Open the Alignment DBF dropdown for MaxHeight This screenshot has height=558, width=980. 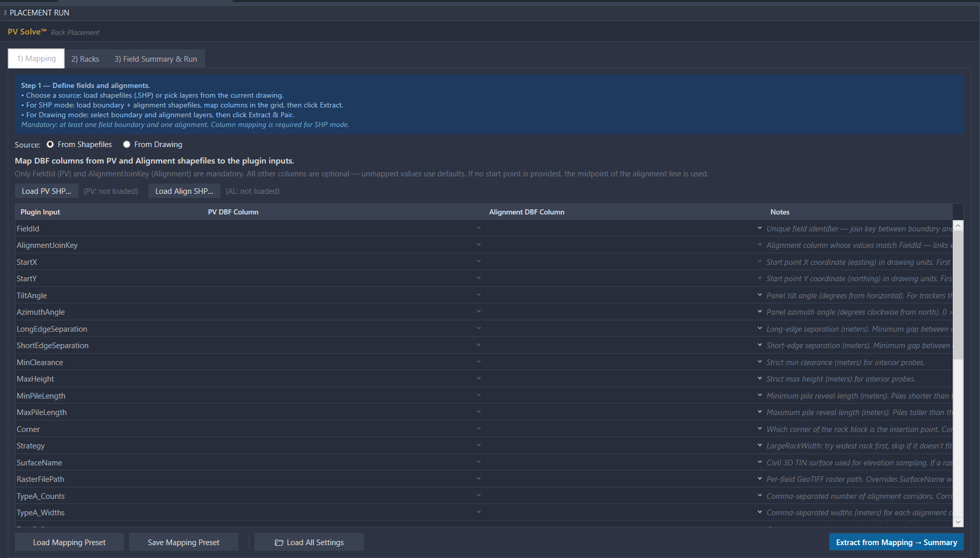[760, 379]
